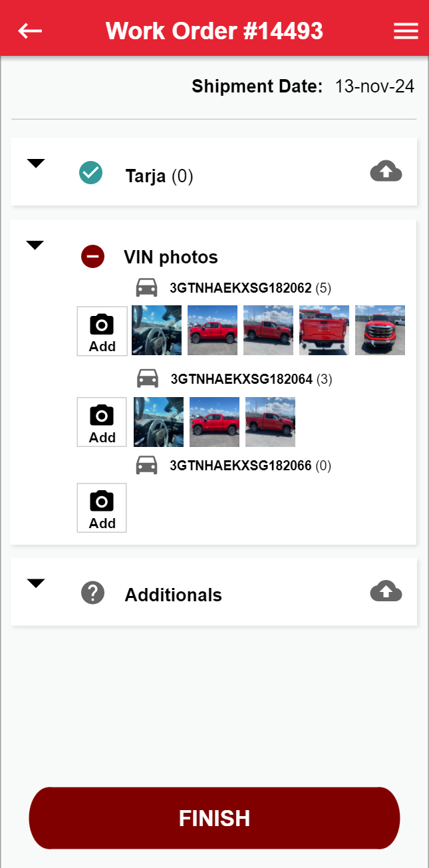This screenshot has width=429, height=868.
Task: Open first interior photo of VIN 182062
Action: [x=157, y=330]
